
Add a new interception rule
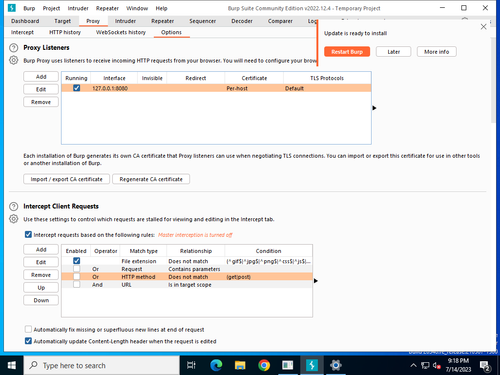coord(41,249)
